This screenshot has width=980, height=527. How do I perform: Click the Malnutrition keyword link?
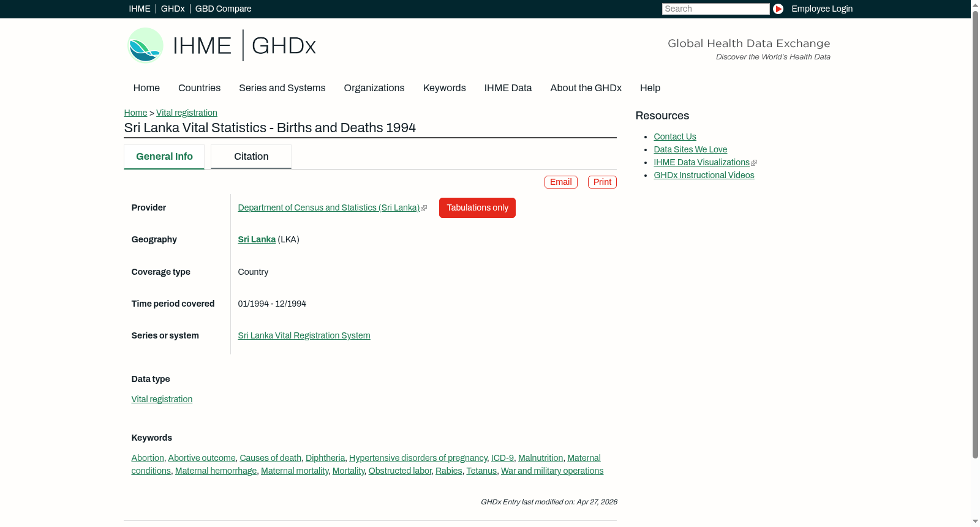[540, 458]
